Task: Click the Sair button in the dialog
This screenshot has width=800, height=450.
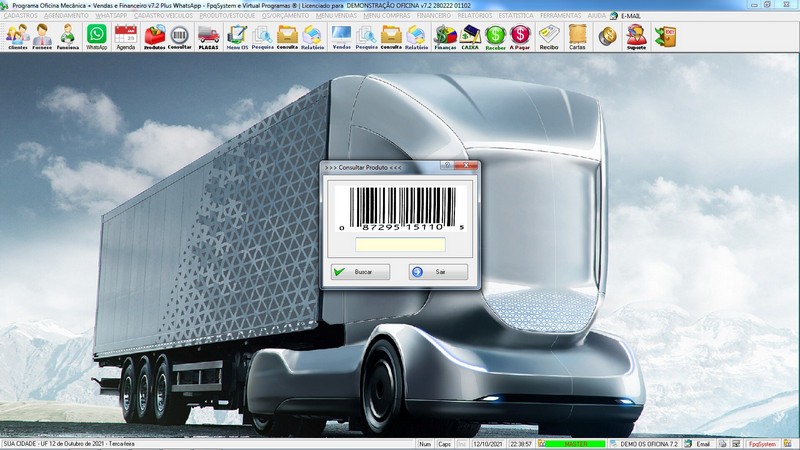Action: tap(438, 272)
